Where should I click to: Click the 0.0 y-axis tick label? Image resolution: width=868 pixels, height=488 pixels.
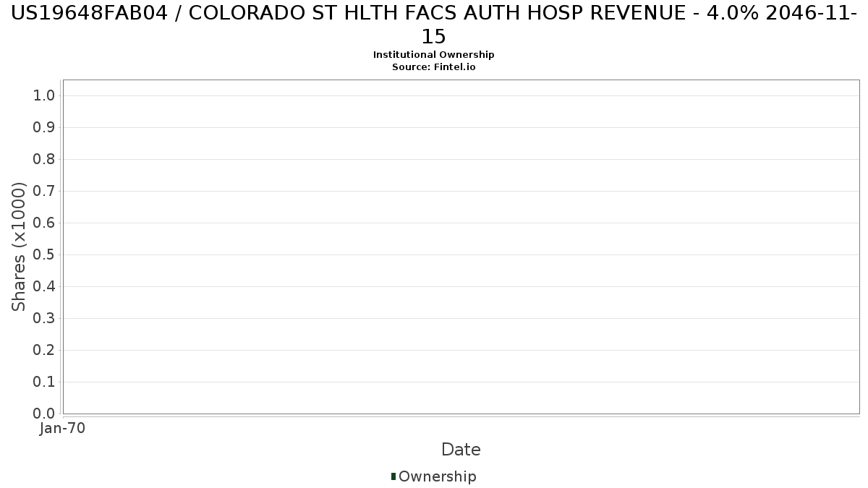[44, 414]
